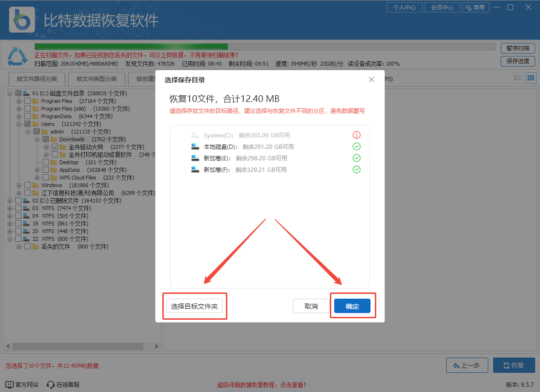Open the 菜单 menu
This screenshot has height=392, width=540.
pos(475,7)
